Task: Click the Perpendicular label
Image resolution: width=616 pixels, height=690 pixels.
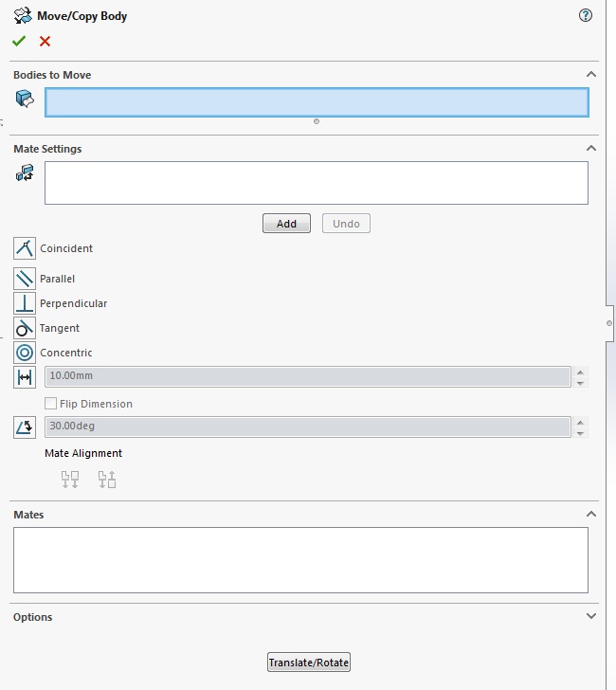Action: click(74, 303)
